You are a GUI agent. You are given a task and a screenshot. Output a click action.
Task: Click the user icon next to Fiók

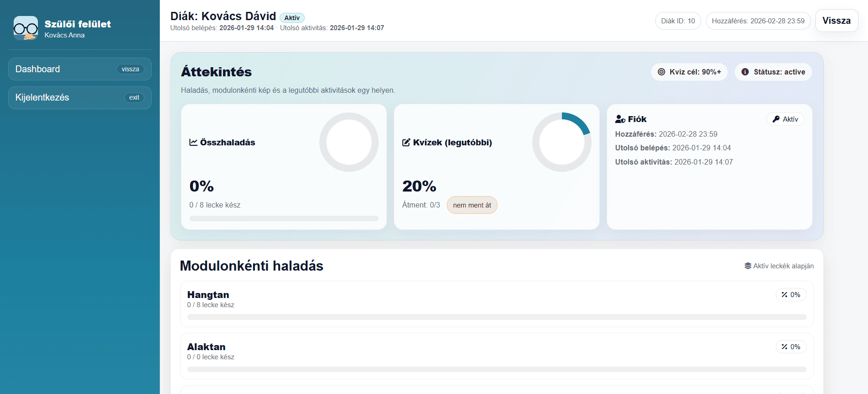tap(620, 119)
